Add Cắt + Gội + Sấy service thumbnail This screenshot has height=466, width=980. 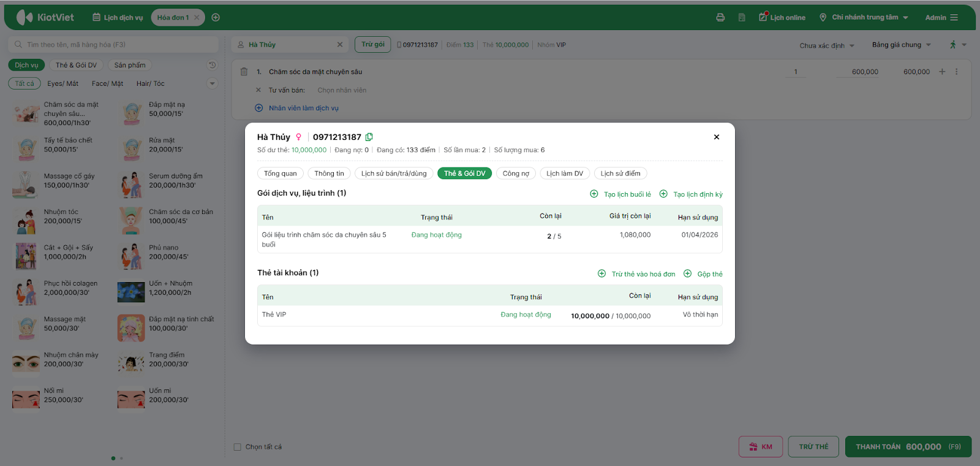[x=26, y=256]
